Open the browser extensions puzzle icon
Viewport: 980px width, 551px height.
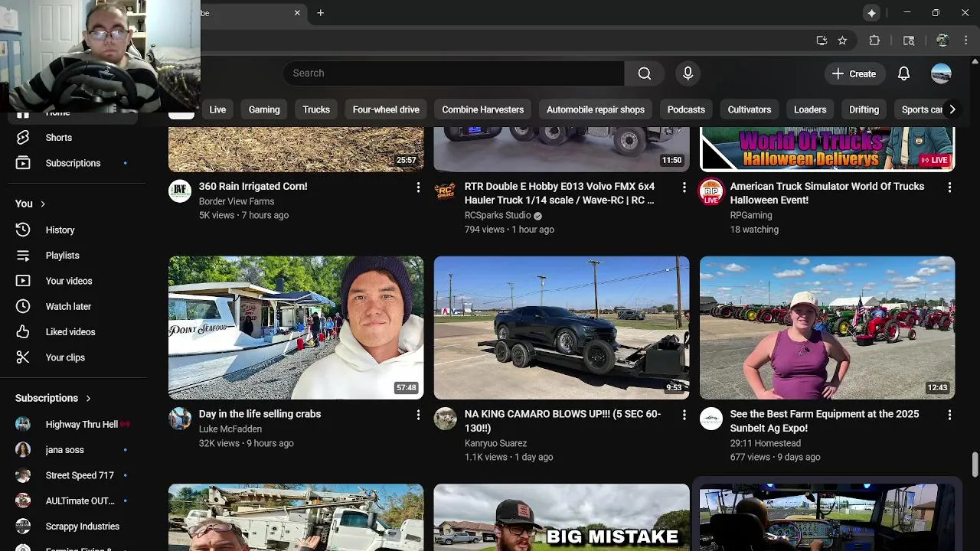tap(874, 41)
